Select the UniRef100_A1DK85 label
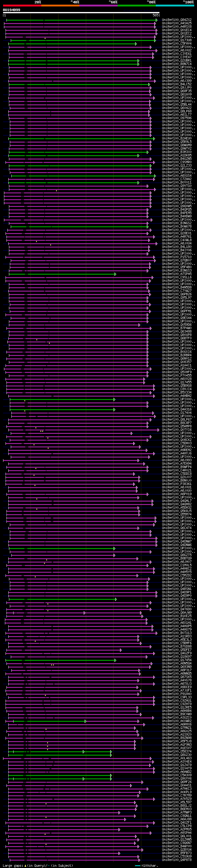 coord(177,155)
